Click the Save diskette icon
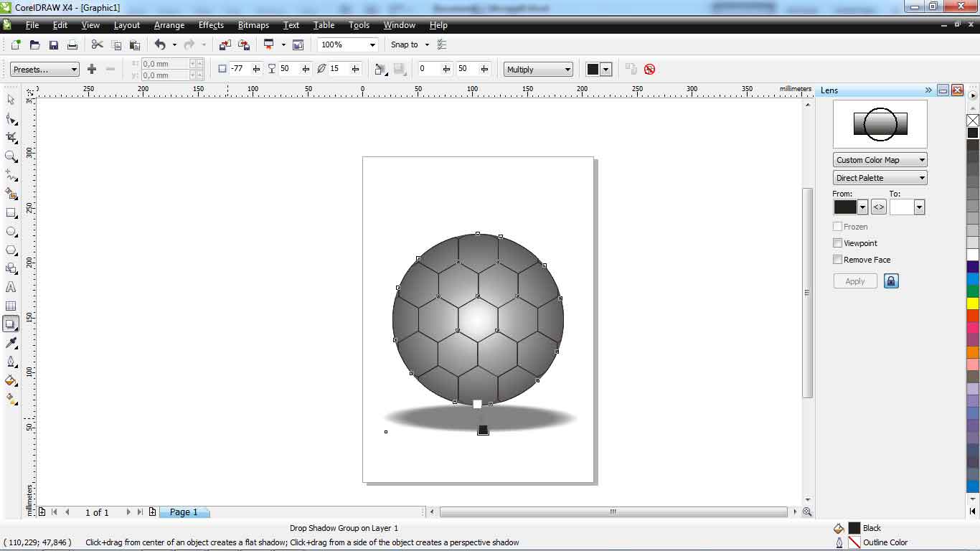The width and height of the screenshot is (980, 551). coord(53,44)
